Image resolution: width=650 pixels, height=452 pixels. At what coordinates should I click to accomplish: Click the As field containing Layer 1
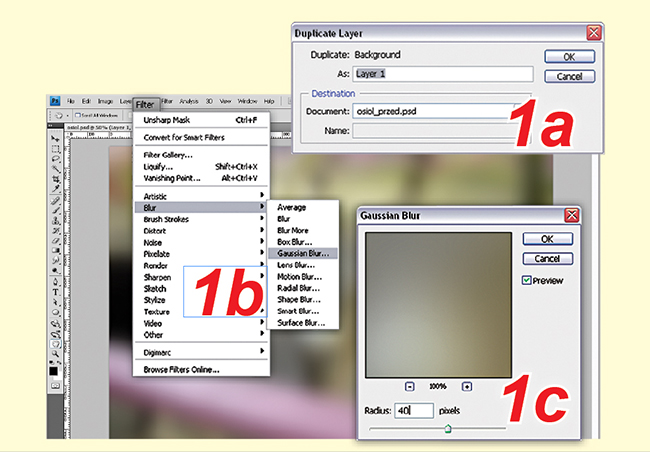coord(443,74)
